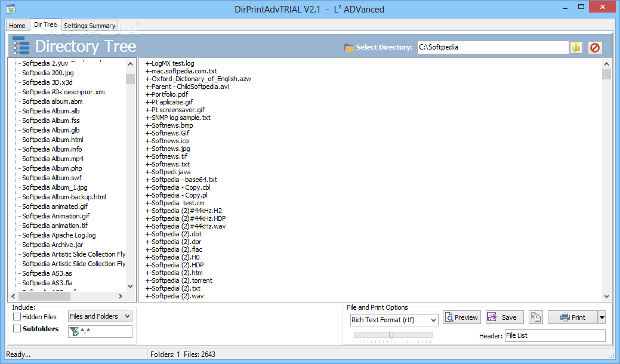The height and width of the screenshot is (364, 620).
Task: Click the application icon in the title bar
Action: [11, 9]
